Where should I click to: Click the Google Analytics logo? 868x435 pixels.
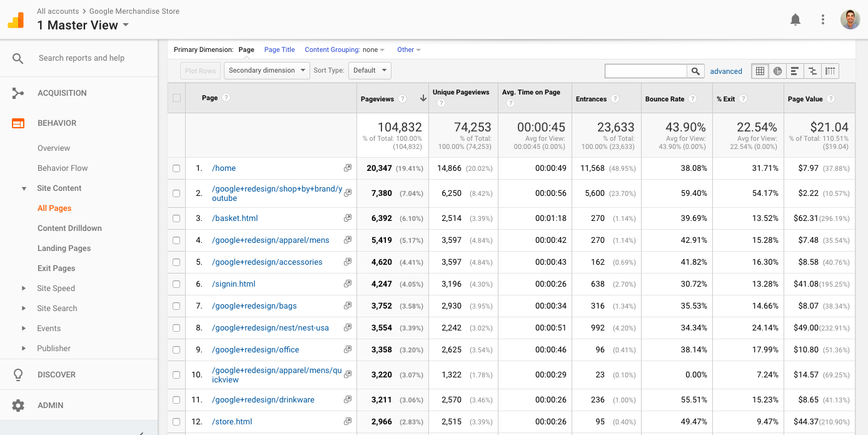pos(16,20)
